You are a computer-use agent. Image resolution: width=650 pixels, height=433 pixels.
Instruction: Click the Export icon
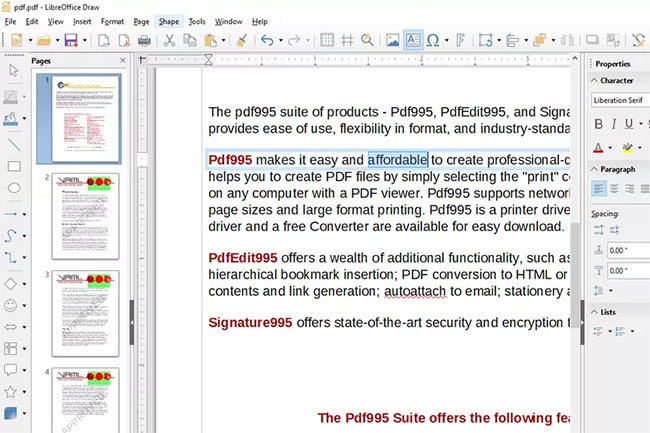[103, 40]
